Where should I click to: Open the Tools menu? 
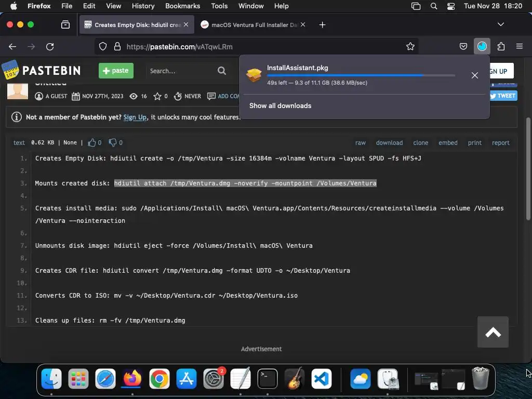[x=219, y=6]
